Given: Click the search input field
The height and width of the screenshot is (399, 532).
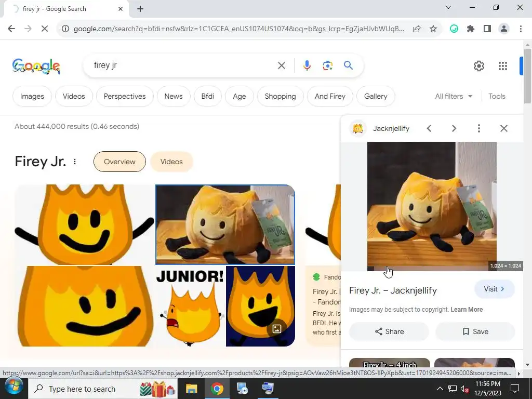Looking at the screenshot, I should point(183,65).
